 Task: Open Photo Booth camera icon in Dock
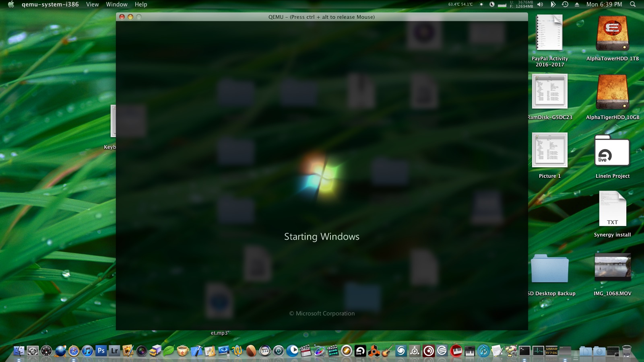142,351
